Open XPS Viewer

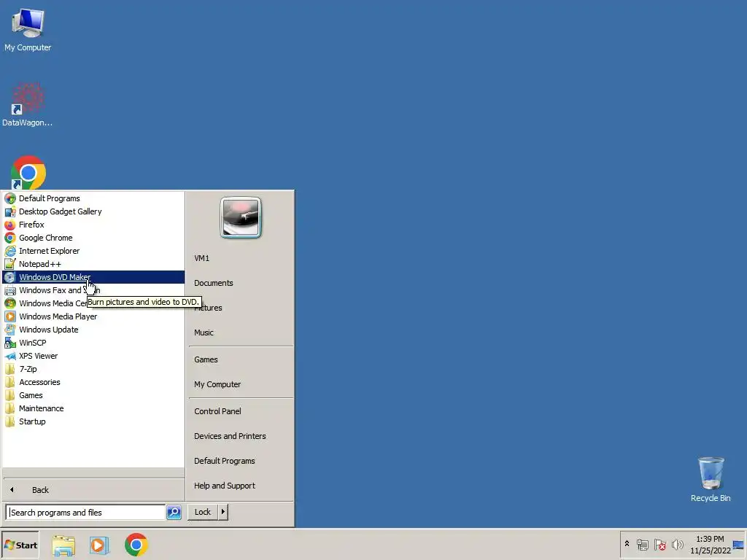(x=93, y=356)
